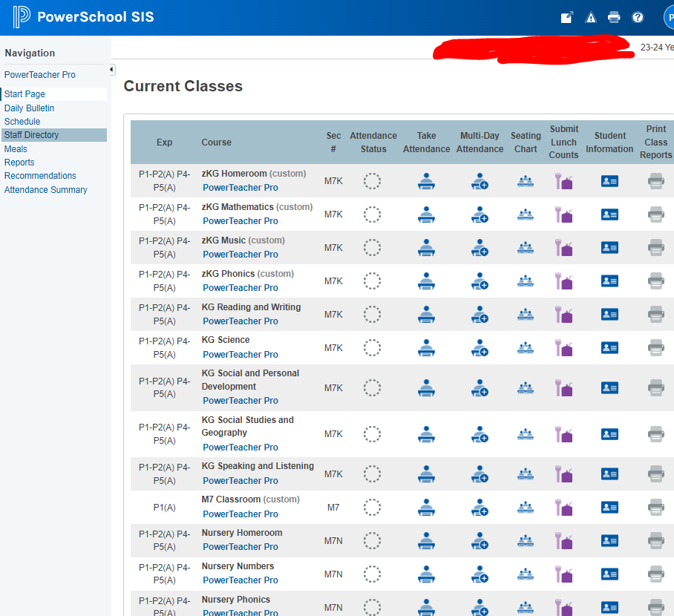
Task: Open PowerTeacher Pro under zKG Mathematics
Action: (240, 220)
